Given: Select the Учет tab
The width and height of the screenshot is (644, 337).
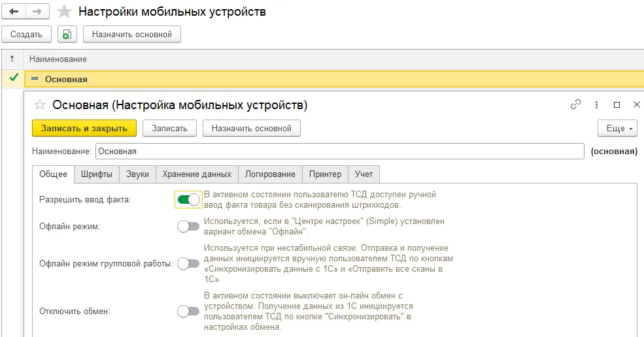Looking at the screenshot, I should coord(364,174).
